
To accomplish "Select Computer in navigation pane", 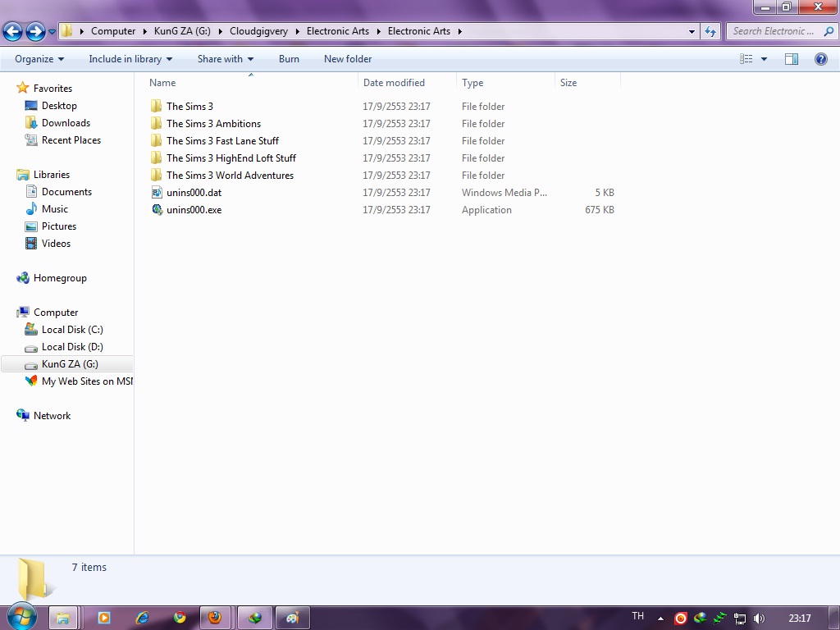I will [x=56, y=312].
